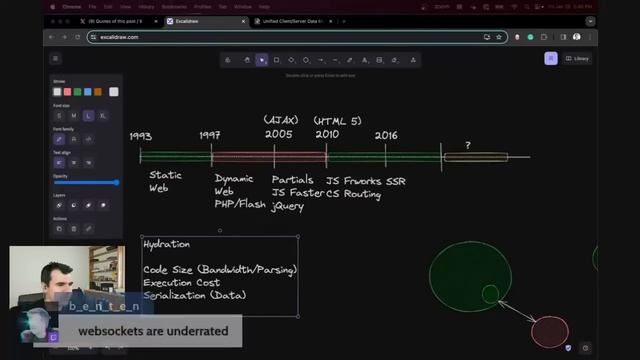Click the Opacity slider handle
The height and width of the screenshot is (360, 640).
pos(117,182)
